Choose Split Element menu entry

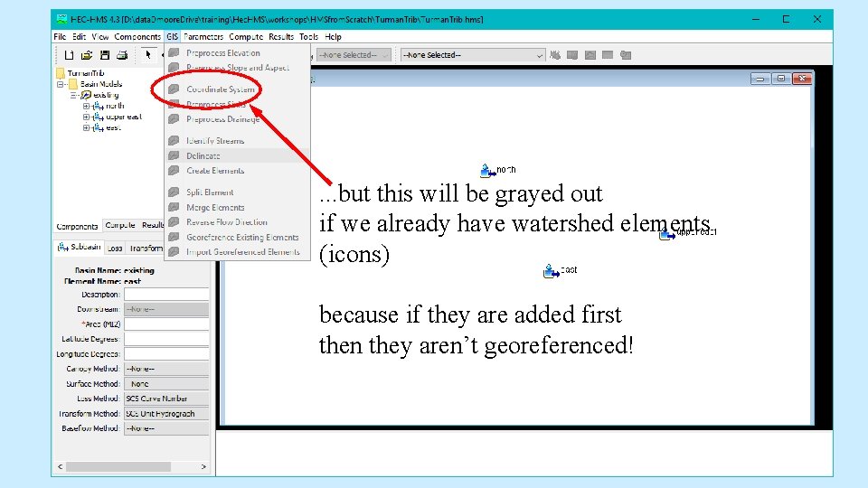[238, 192]
